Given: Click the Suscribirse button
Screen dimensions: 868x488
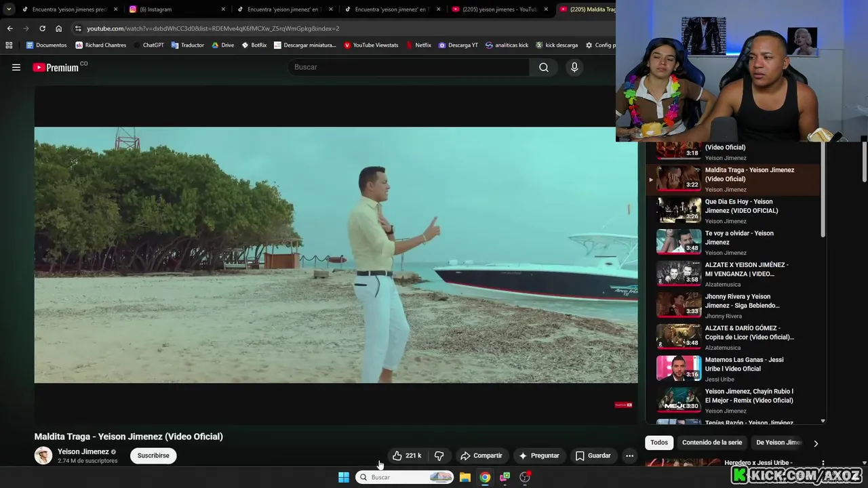Looking at the screenshot, I should tap(153, 455).
